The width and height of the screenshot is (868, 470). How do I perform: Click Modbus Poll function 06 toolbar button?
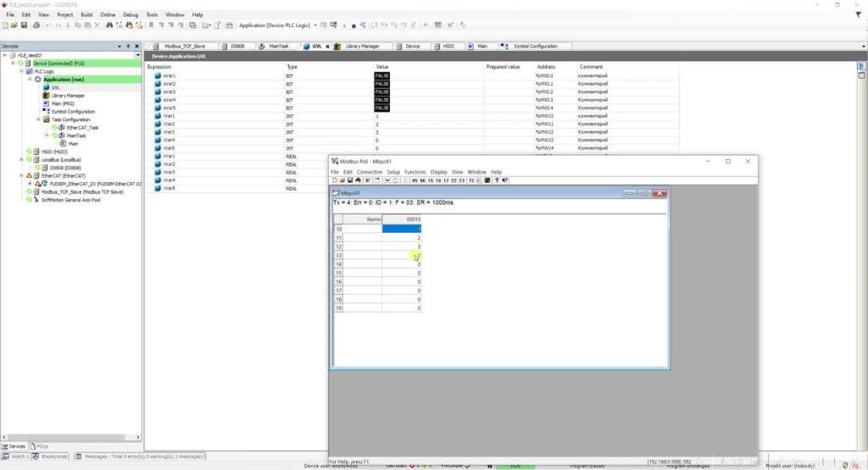422,180
